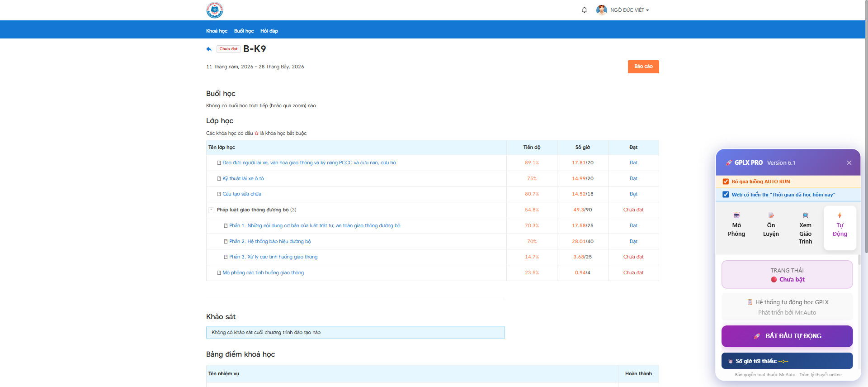Click document icon beside Đạo đức người lái xe
This screenshot has height=387, width=868.
point(219,162)
